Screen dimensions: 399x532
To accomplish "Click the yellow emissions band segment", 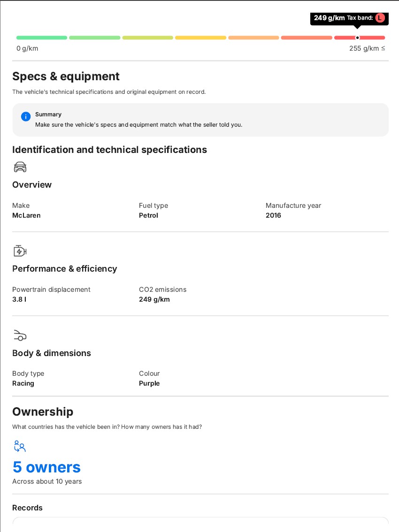I will click(201, 38).
